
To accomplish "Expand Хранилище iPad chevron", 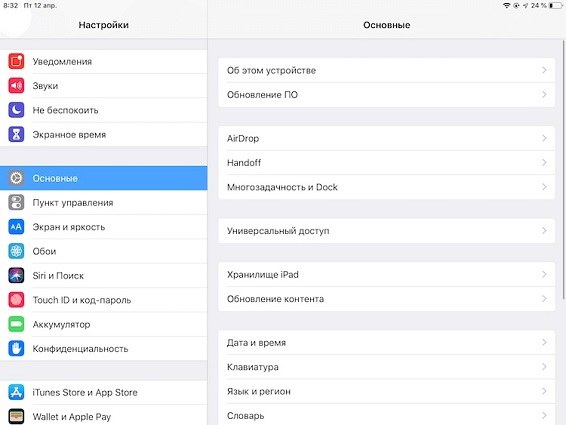I will (x=544, y=274).
